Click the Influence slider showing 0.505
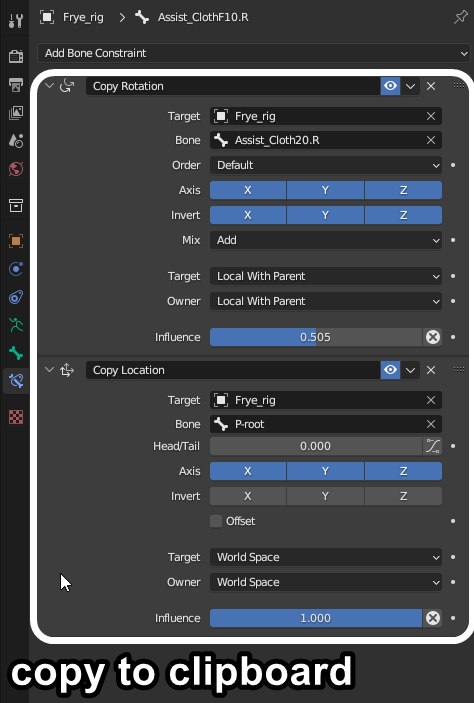This screenshot has height=703, width=474. point(316,337)
